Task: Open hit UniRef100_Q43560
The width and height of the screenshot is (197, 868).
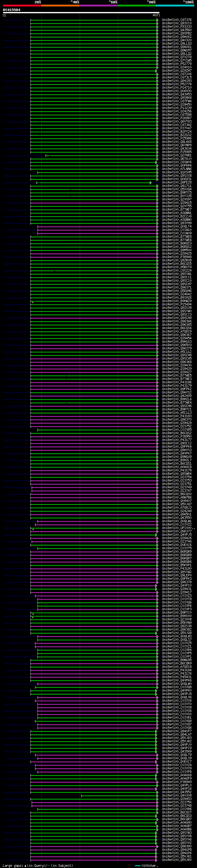Action: tap(177, 30)
